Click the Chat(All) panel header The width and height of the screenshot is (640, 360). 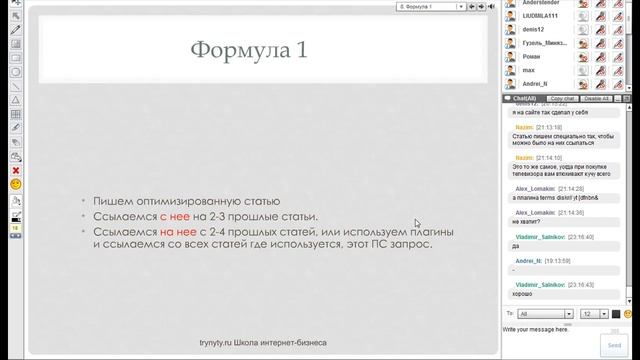(x=524, y=98)
